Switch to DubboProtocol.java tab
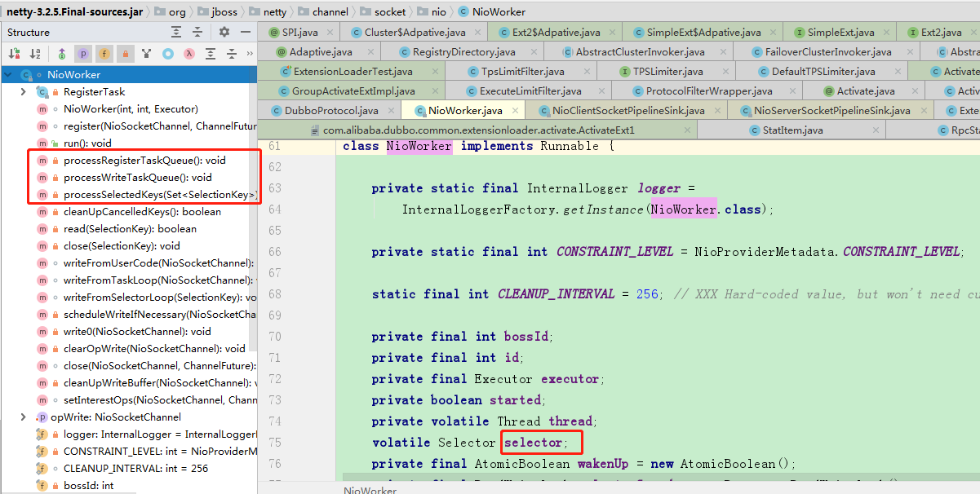The height and width of the screenshot is (494, 980). (x=331, y=111)
